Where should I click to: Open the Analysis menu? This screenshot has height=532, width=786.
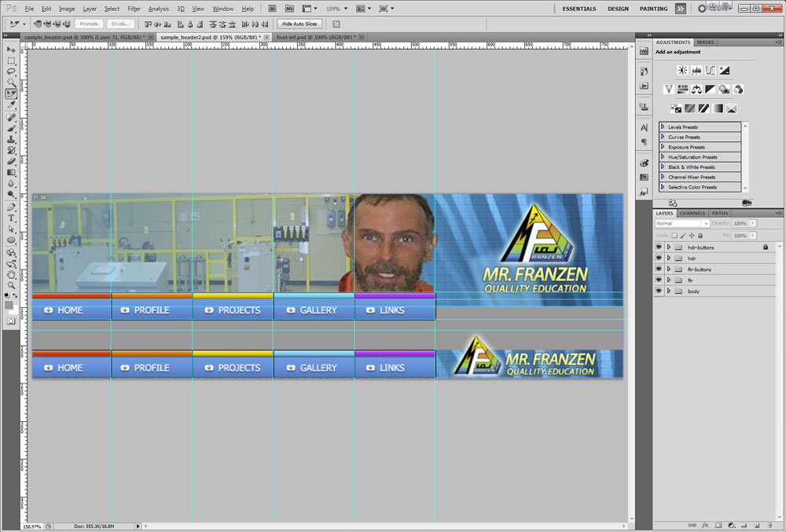(159, 9)
